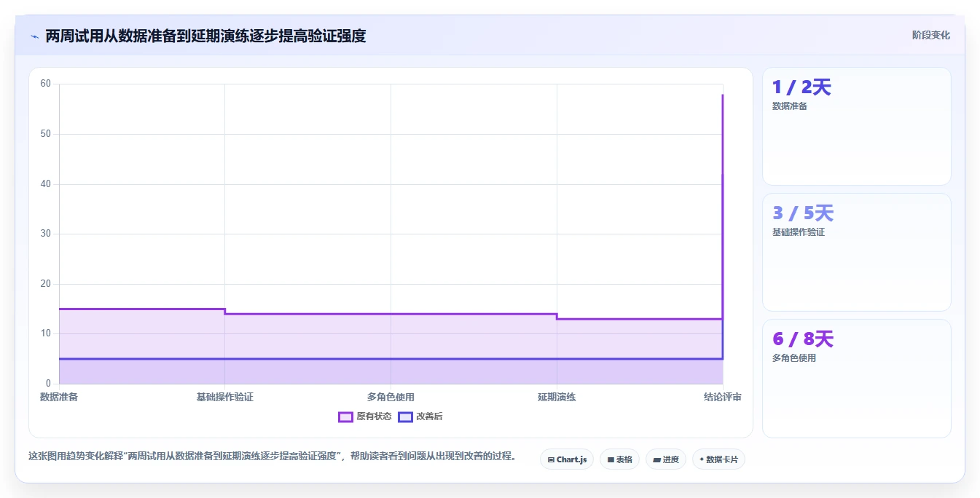Click the Chart.js tag pill
This screenshot has height=498, width=980.
tap(567, 459)
